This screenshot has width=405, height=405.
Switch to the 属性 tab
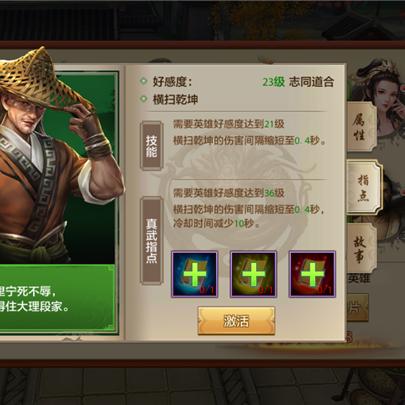coord(361,127)
